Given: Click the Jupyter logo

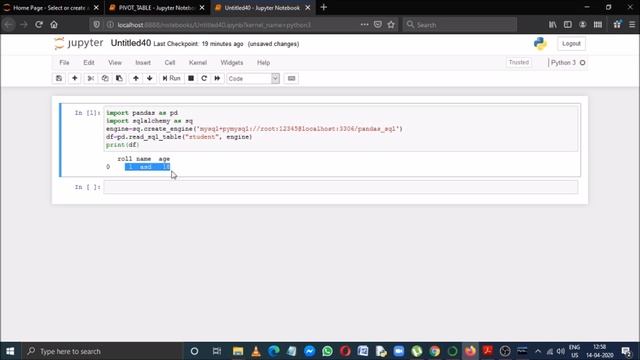Looking at the screenshot, I should [x=79, y=43].
